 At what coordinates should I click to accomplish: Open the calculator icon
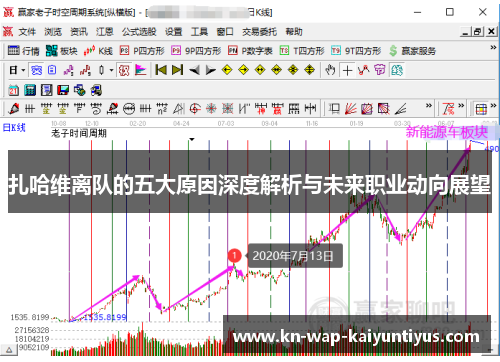[x=30, y=90]
